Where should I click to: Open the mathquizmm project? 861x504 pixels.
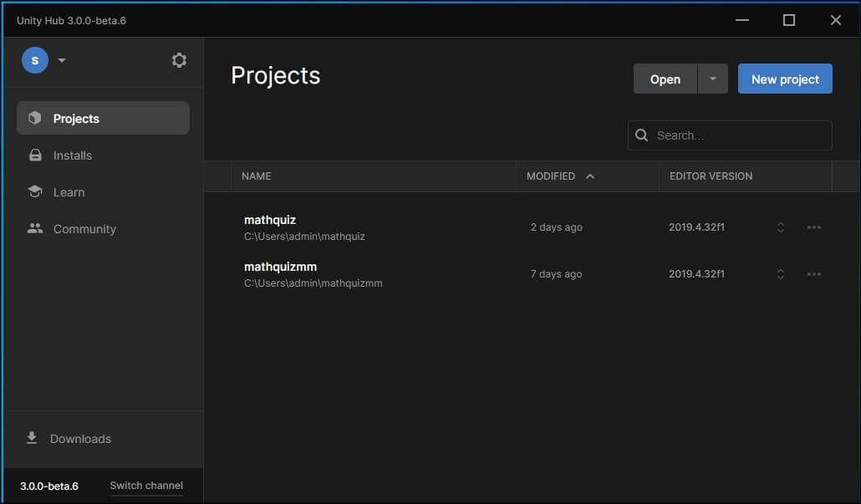281,267
